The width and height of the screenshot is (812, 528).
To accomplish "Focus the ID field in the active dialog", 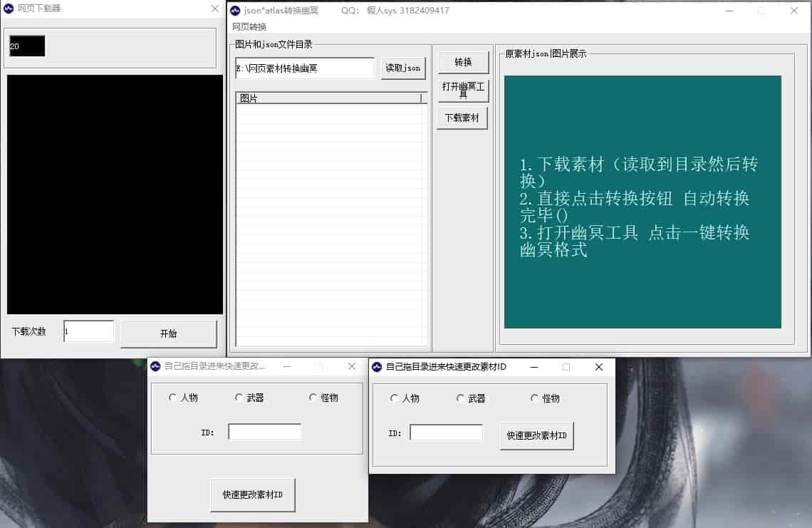I will tap(446, 433).
